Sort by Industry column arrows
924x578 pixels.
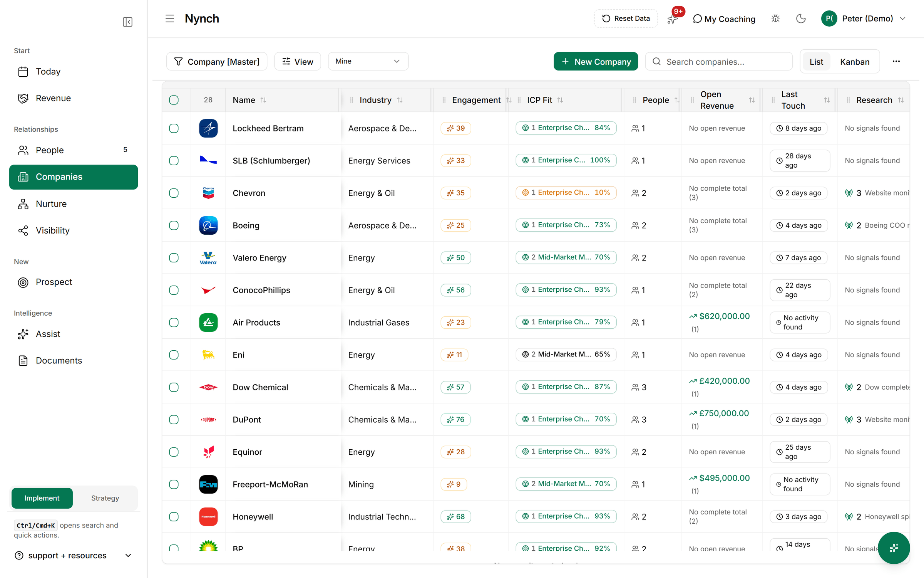(x=400, y=100)
